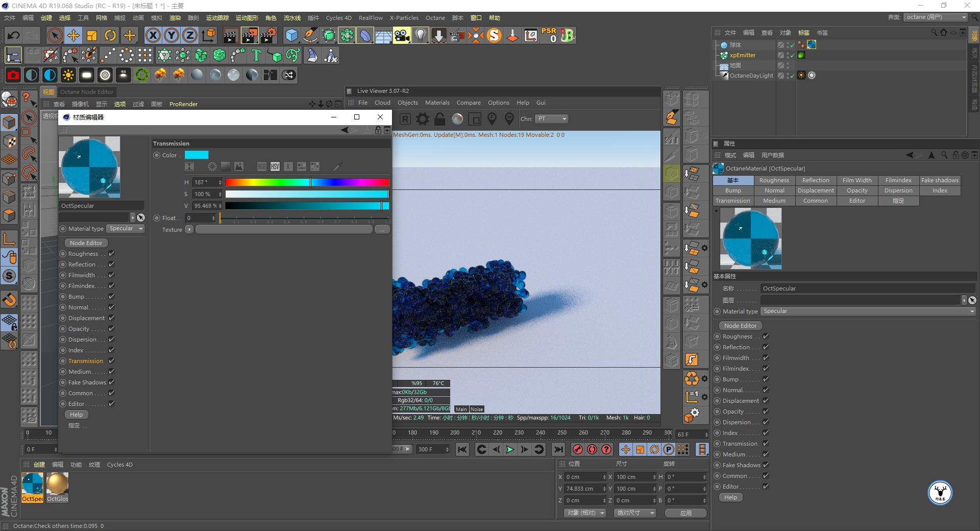Toggle the Roughness checkbox in the material editor
Viewport: 980px width, 531px height.
point(111,254)
